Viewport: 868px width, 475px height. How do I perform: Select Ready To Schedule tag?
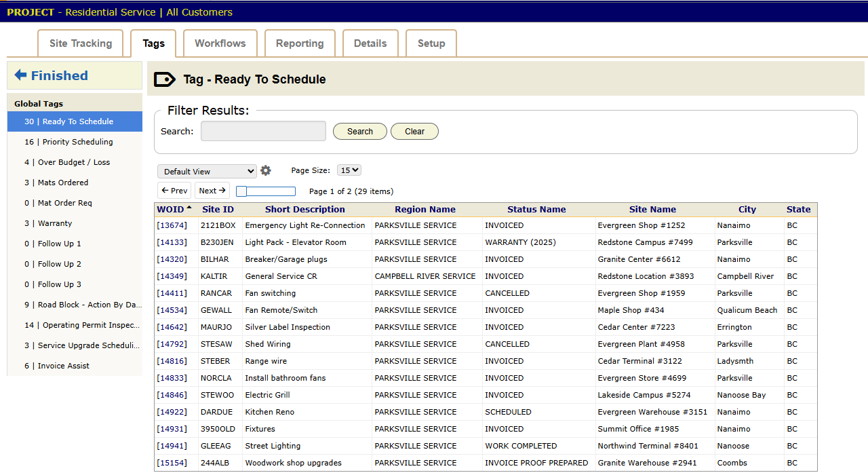pos(75,121)
